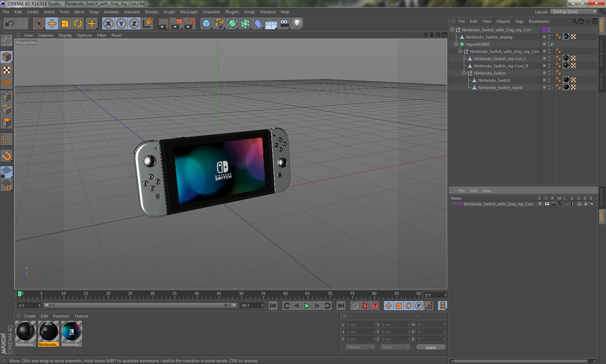The width and height of the screenshot is (606, 364).
Task: Add a HyperNURBS generator icon
Action: pos(232,24)
